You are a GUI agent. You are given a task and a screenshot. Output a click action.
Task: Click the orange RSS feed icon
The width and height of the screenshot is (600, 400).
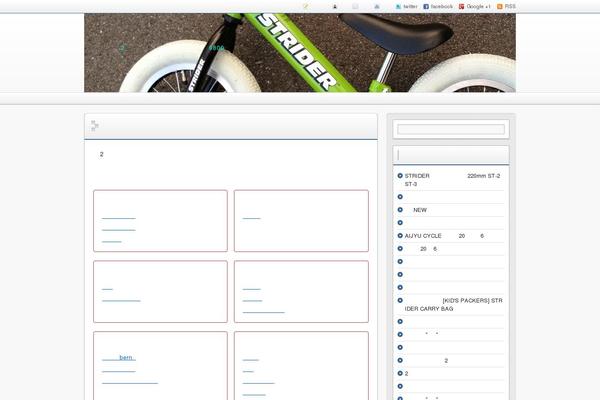500,7
